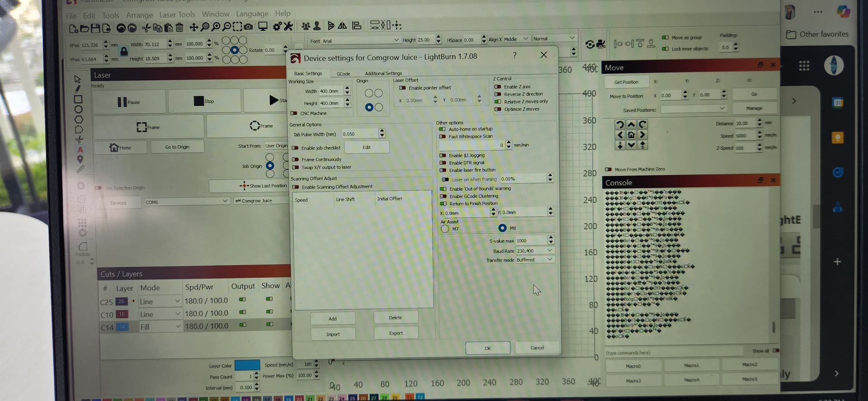The width and height of the screenshot is (868, 401).
Task: Click Import button for scanning offsets
Action: (x=333, y=334)
